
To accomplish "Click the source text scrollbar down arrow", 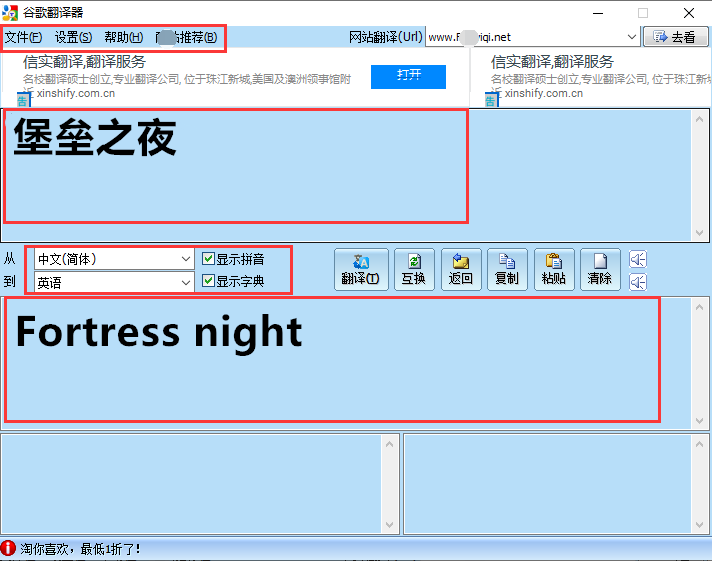I will [x=699, y=233].
